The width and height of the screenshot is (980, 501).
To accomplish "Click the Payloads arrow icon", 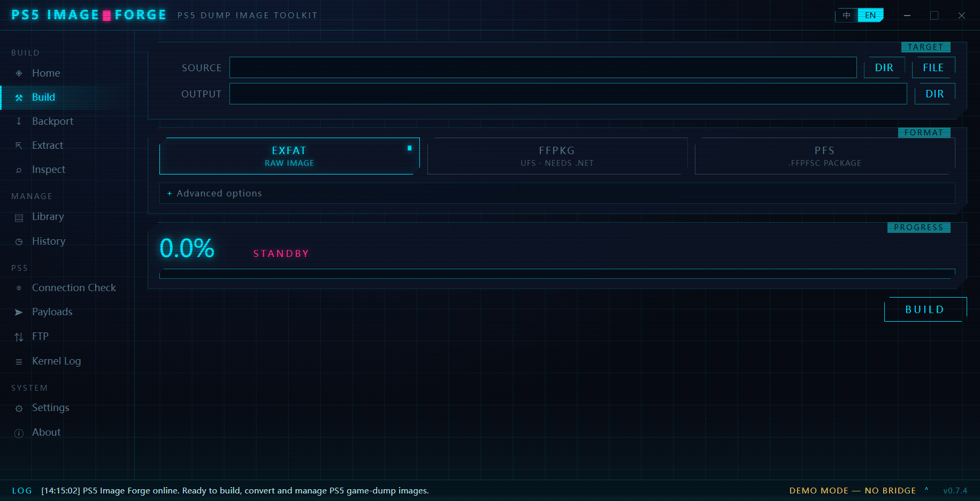I will click(19, 312).
